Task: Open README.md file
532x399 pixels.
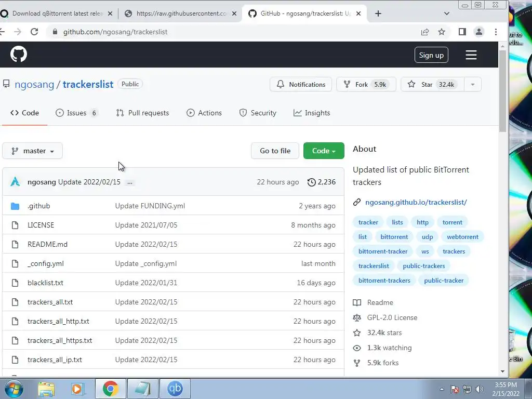Action: (47, 244)
